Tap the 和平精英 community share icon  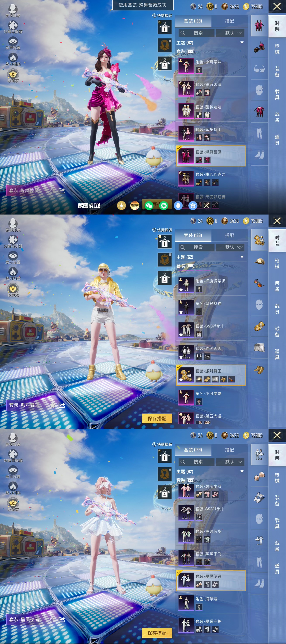[135, 206]
